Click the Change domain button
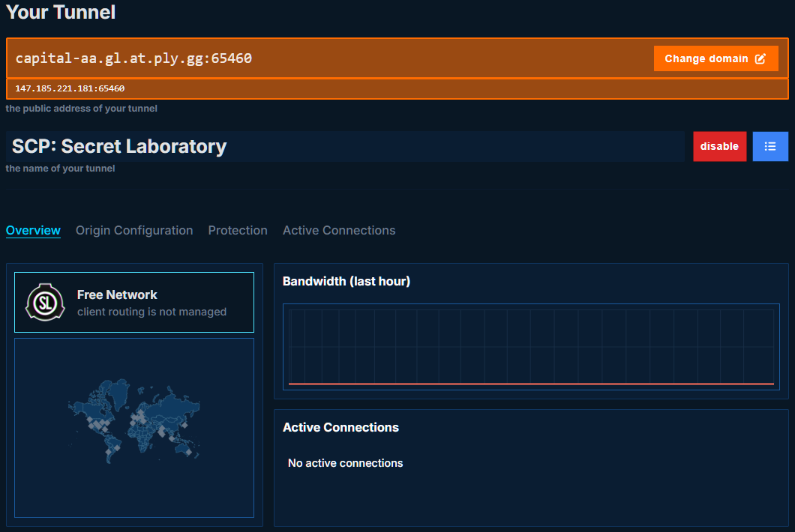 tap(715, 58)
